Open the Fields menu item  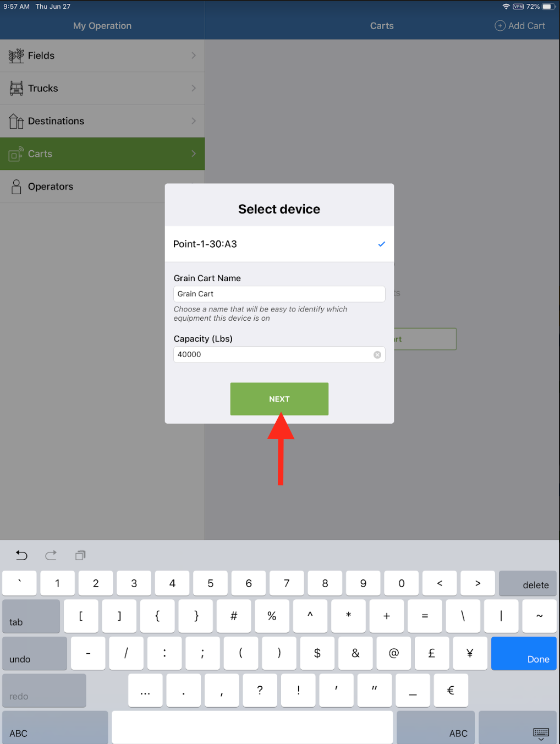pyautogui.click(x=102, y=56)
